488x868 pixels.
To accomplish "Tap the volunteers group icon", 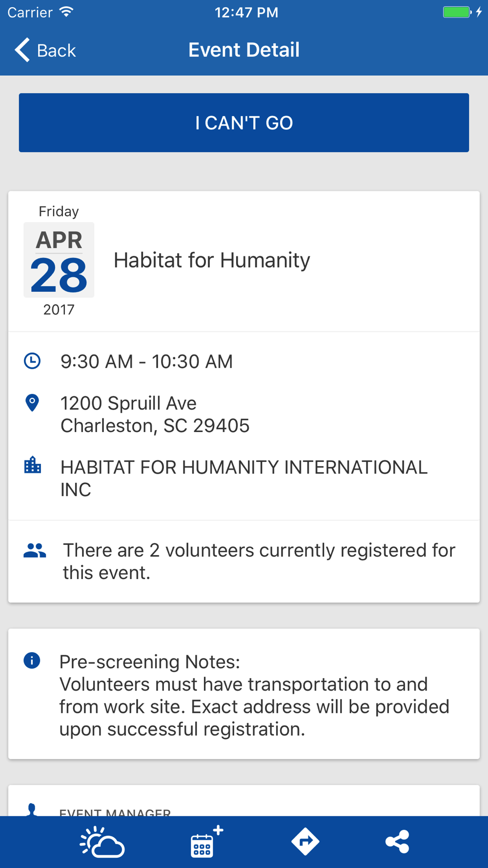I will click(x=35, y=551).
